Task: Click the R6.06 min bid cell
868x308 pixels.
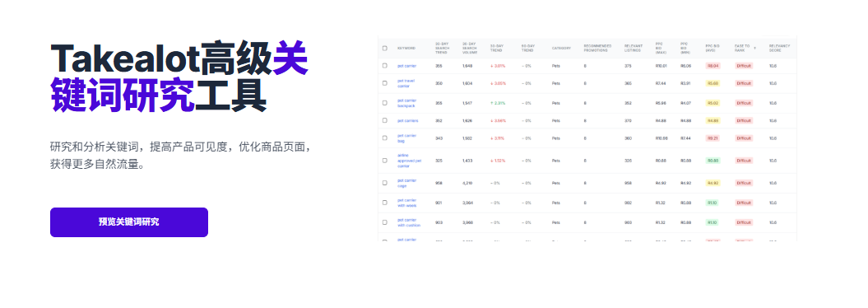Action: coord(686,66)
